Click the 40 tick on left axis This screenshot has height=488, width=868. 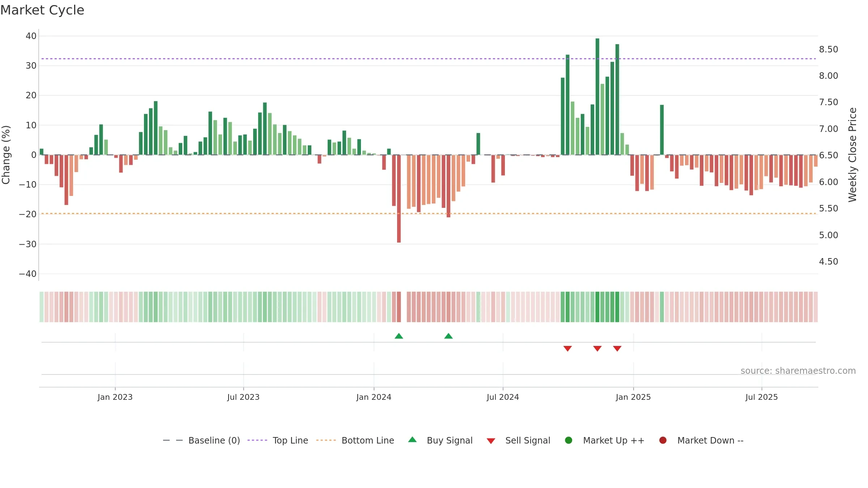click(31, 36)
